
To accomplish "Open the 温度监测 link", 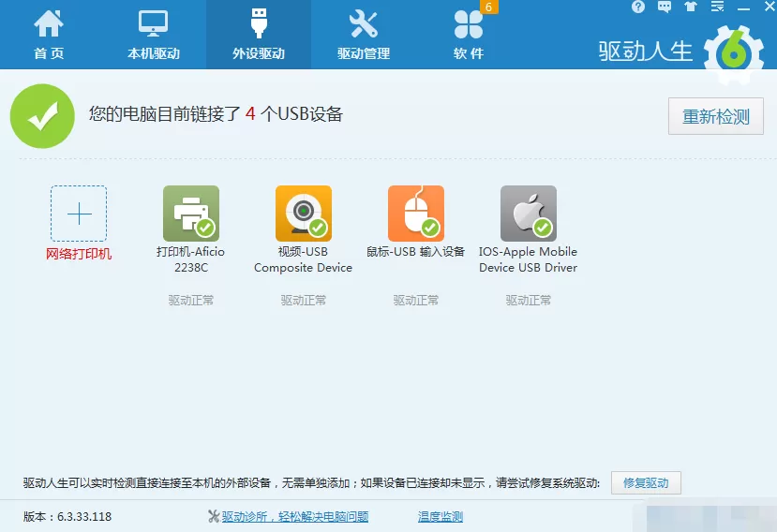I will [x=440, y=517].
